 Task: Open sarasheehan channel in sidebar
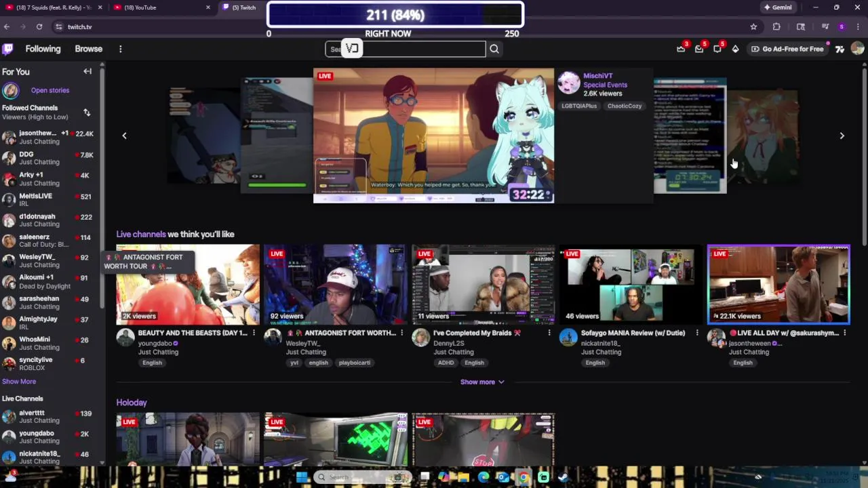point(51,302)
